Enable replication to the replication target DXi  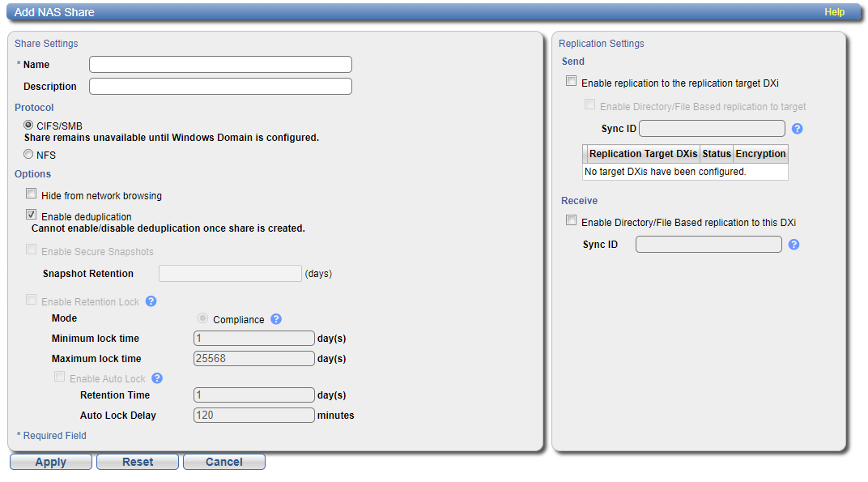tap(572, 82)
